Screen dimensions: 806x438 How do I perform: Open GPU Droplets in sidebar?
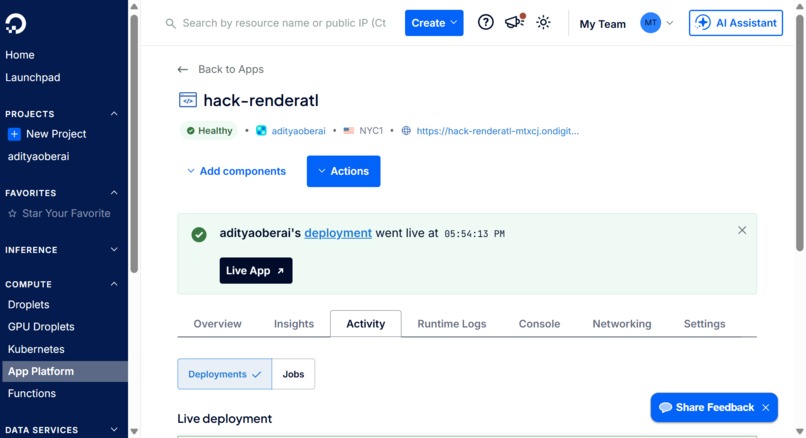click(41, 327)
